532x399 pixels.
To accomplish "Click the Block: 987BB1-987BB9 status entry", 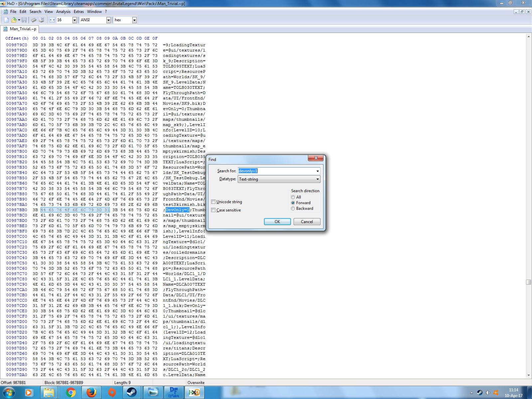I will pyautogui.click(x=64, y=383).
